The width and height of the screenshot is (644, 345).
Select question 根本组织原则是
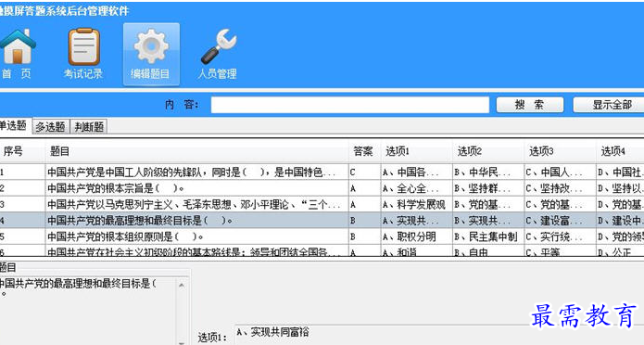click(x=197, y=236)
